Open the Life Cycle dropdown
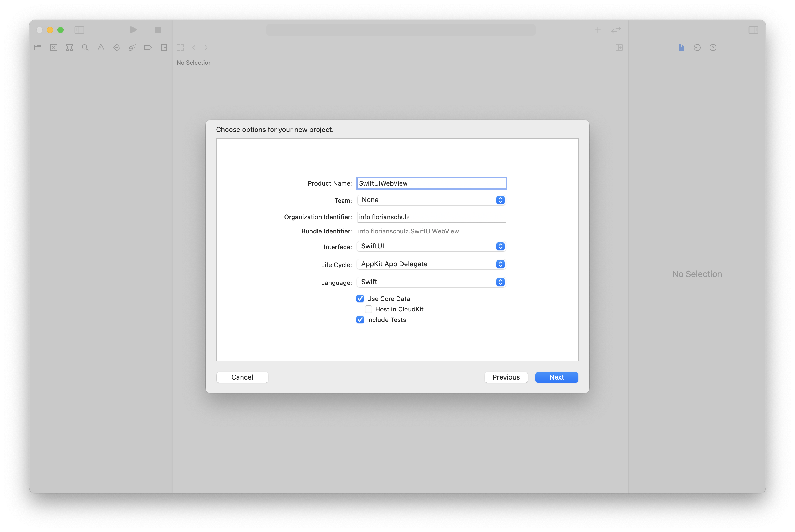The height and width of the screenshot is (532, 795). [x=431, y=264]
